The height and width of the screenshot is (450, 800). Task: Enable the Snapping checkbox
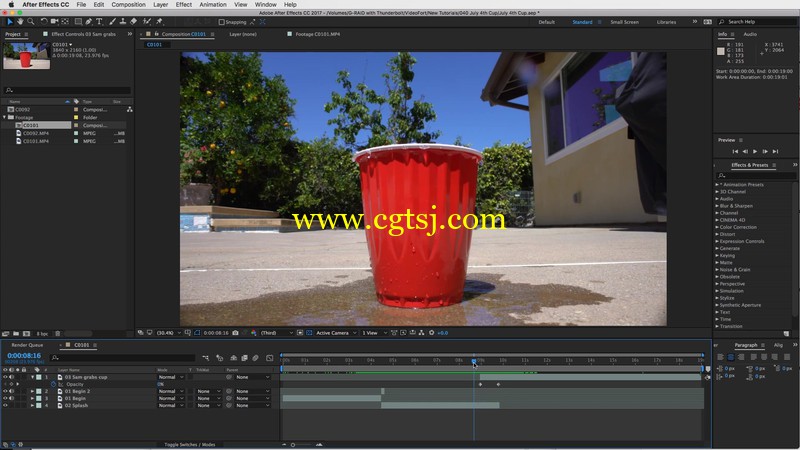[221, 22]
